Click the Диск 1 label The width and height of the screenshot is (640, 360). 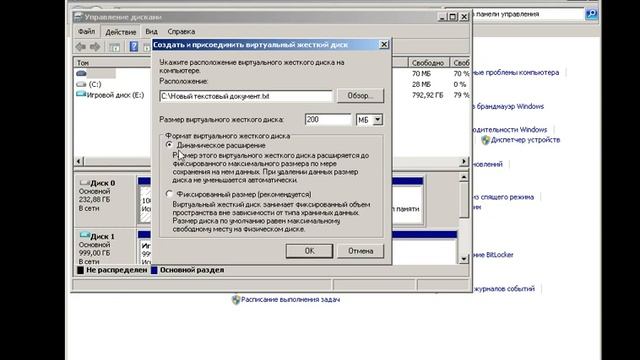coord(102,236)
